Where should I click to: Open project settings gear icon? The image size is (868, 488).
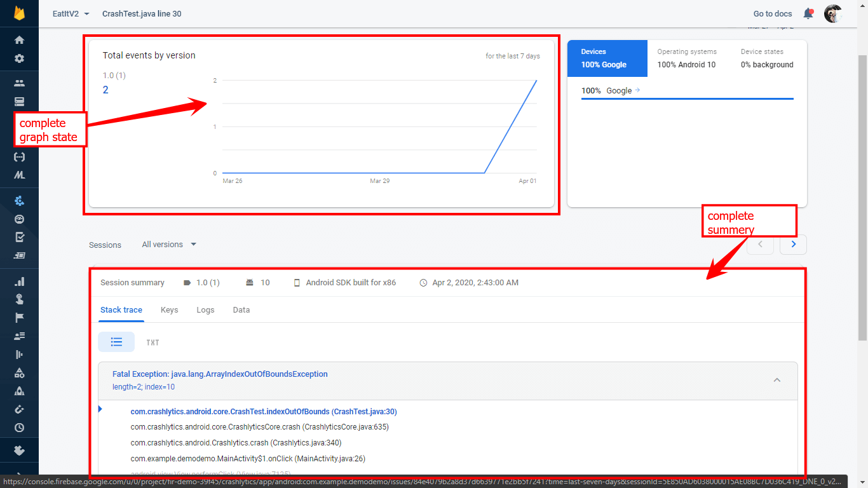pyautogui.click(x=19, y=58)
